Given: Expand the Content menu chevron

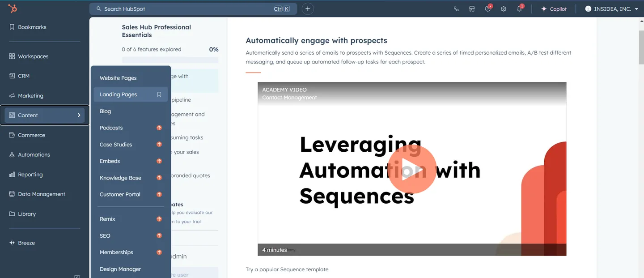Looking at the screenshot, I should point(79,115).
